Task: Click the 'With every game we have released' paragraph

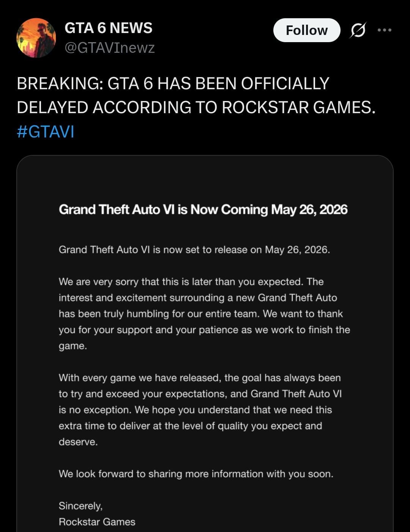Action: 200,410
